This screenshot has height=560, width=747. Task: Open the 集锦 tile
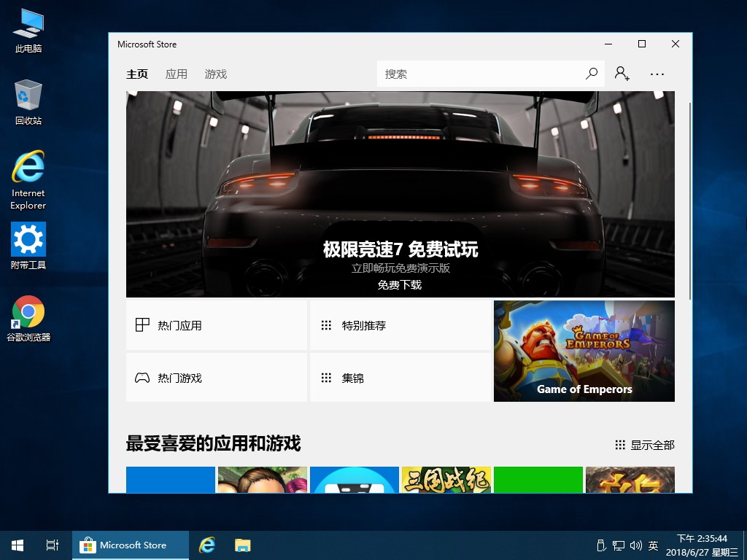[x=400, y=377]
